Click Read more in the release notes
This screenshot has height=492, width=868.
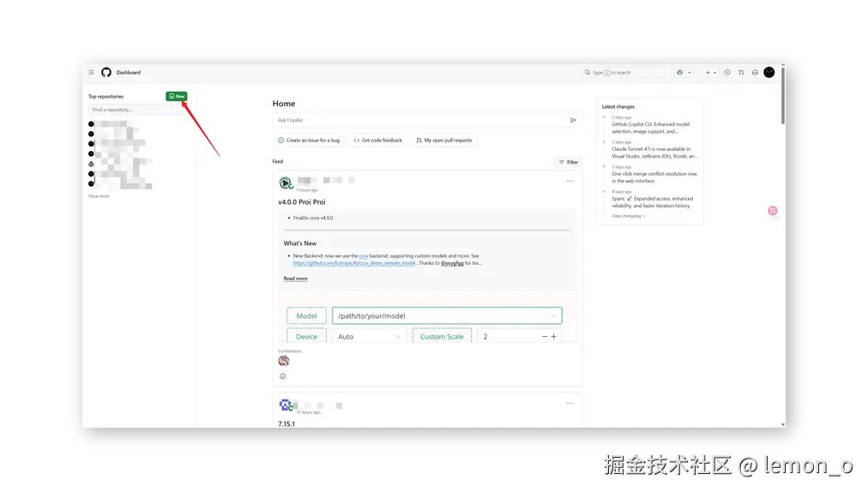[x=296, y=279]
